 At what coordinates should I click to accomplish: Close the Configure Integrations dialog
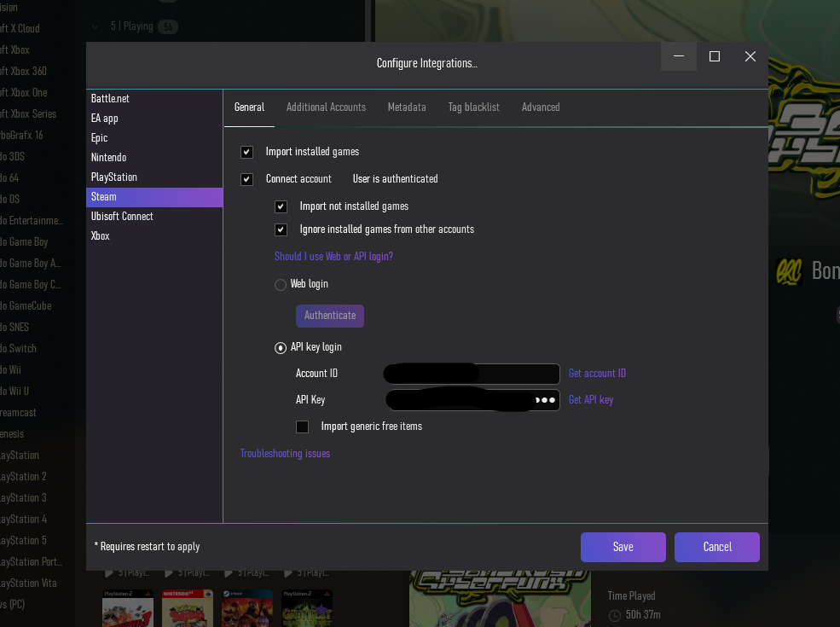click(750, 56)
